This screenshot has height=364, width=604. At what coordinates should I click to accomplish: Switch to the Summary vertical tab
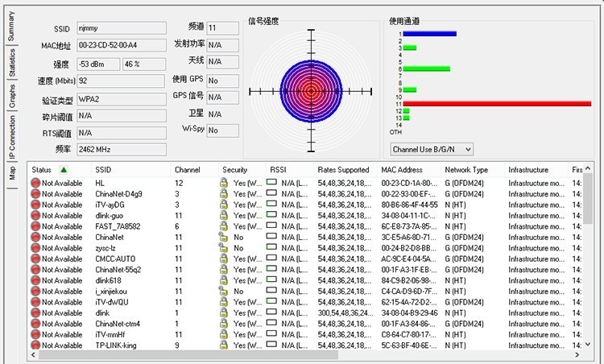point(11,26)
